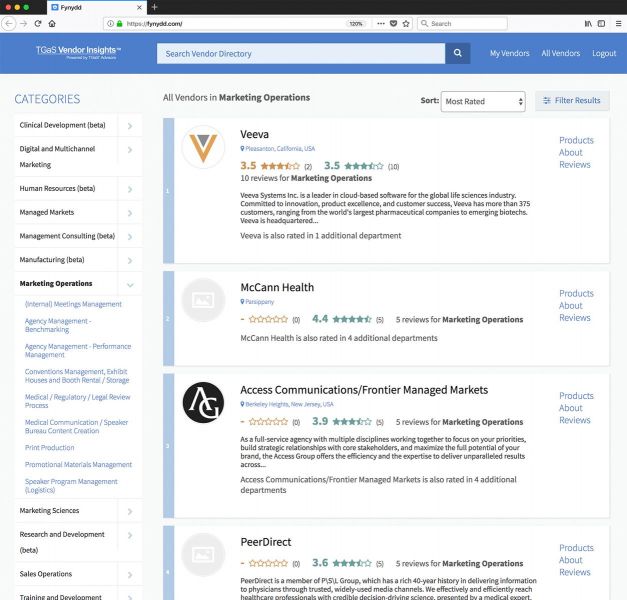627x600 pixels.
Task: Click Logout in the header
Action: coord(604,54)
